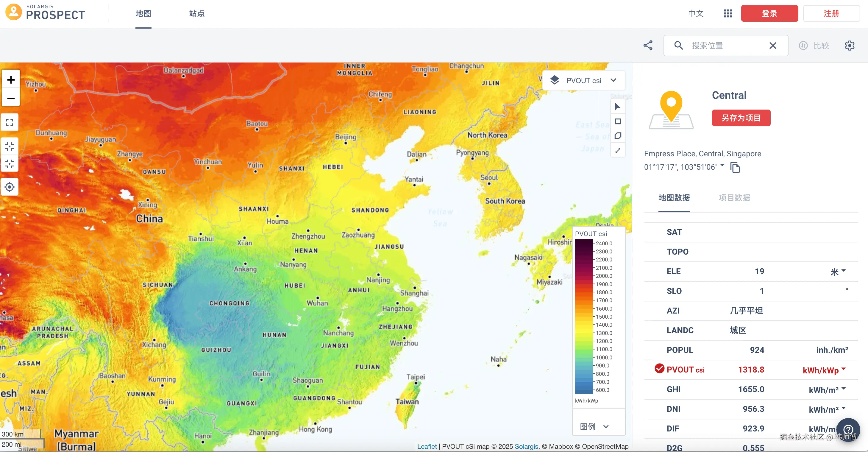Select the pointer cursor map tool
868x452 pixels.
618,107
